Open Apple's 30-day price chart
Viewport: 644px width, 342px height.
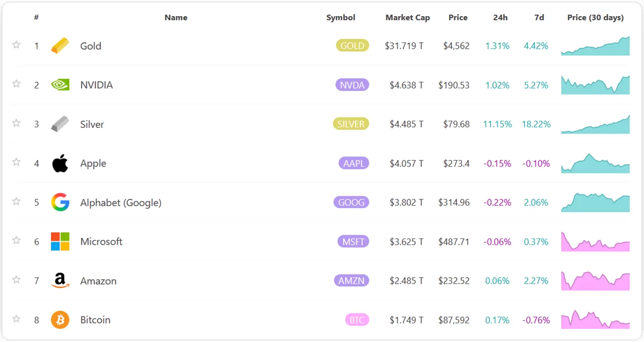pyautogui.click(x=595, y=163)
